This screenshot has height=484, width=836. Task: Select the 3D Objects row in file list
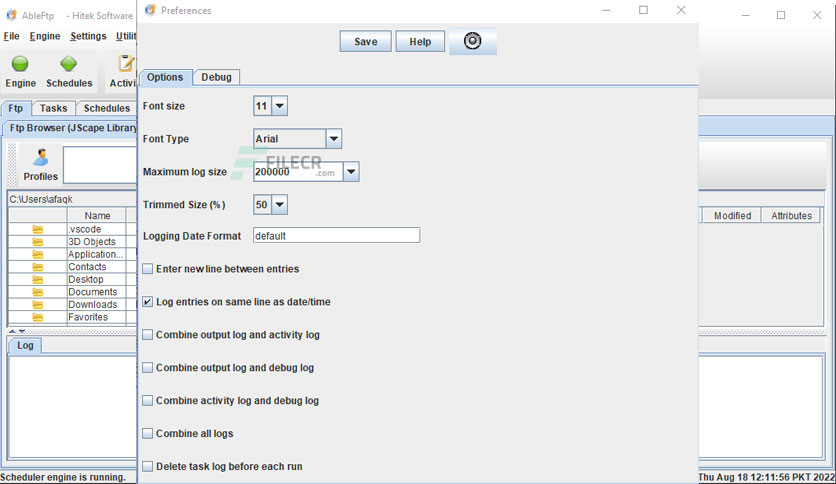tap(72, 242)
